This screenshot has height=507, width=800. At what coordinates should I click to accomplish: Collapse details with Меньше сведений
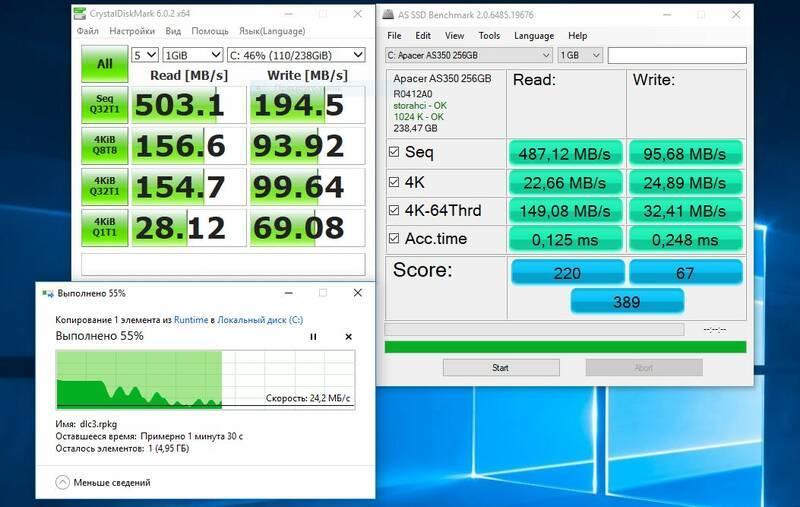[x=103, y=482]
